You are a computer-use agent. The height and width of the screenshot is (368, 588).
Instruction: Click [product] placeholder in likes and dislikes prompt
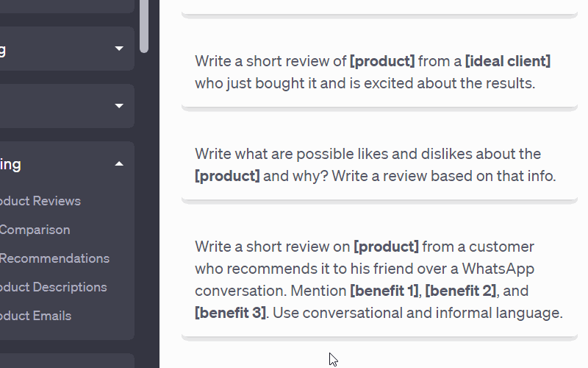227,176
